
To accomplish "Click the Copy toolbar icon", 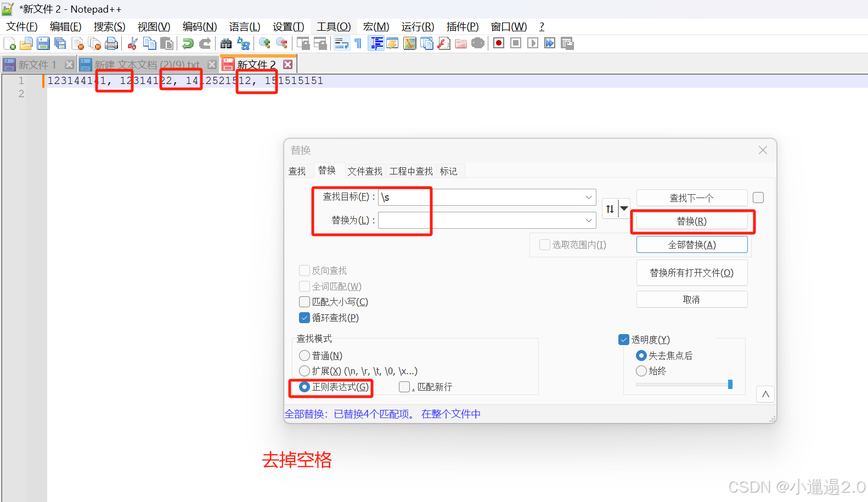I will click(x=149, y=43).
